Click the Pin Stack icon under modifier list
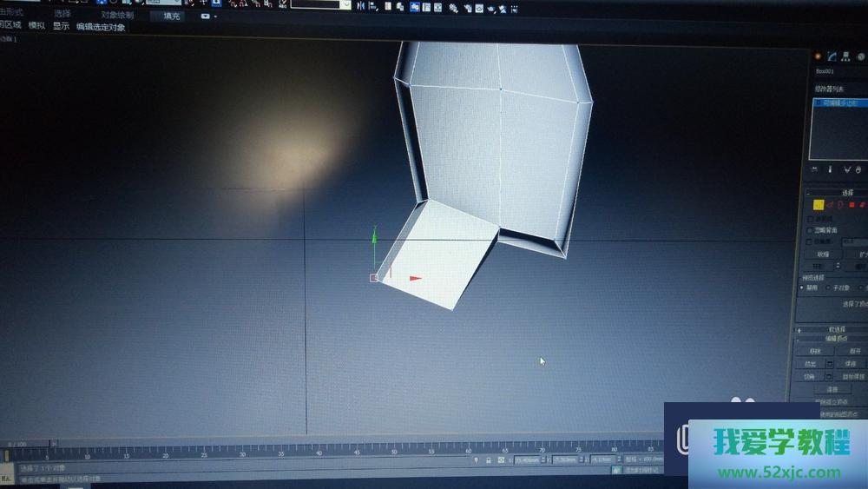This screenshot has height=489, width=868. (x=814, y=169)
